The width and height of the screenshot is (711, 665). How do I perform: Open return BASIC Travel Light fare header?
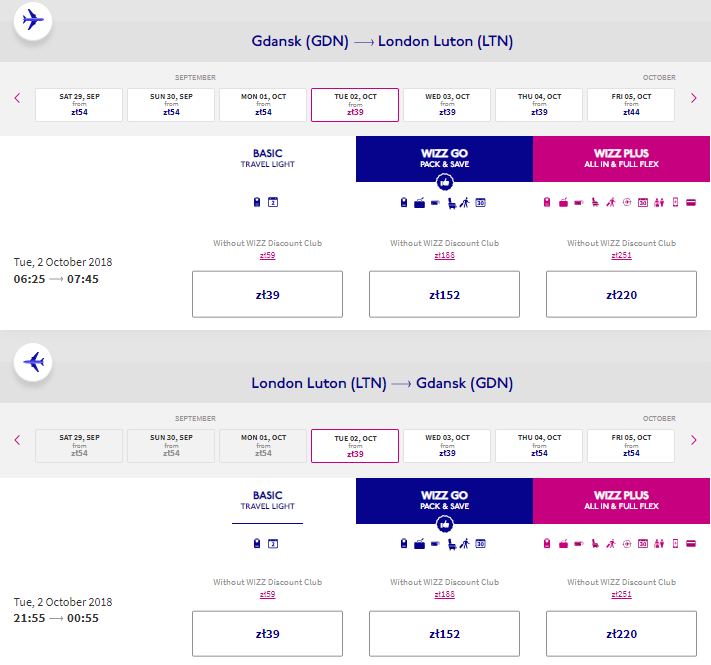coord(268,500)
